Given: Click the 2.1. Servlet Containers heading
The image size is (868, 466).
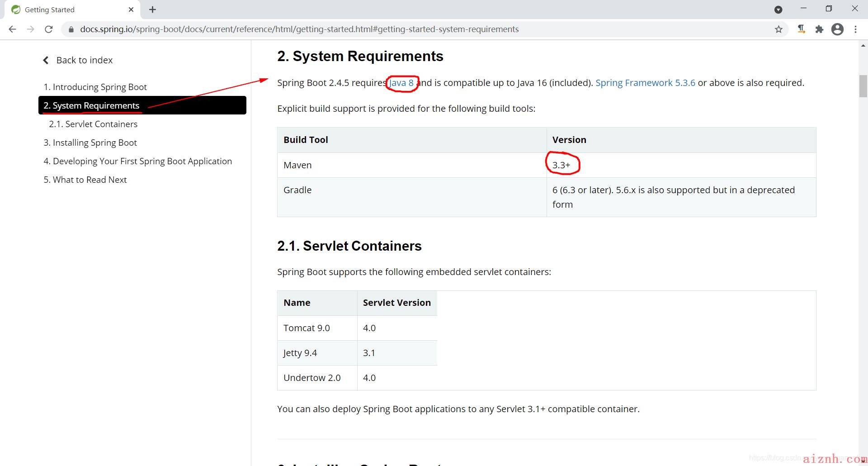Looking at the screenshot, I should point(349,246).
